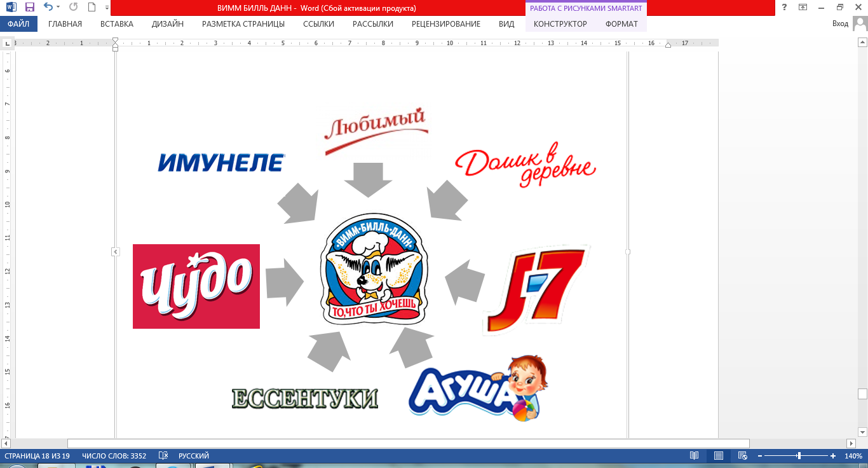The image size is (868, 468).
Task: Select the gray arrow below Любимый
Action: (x=368, y=180)
